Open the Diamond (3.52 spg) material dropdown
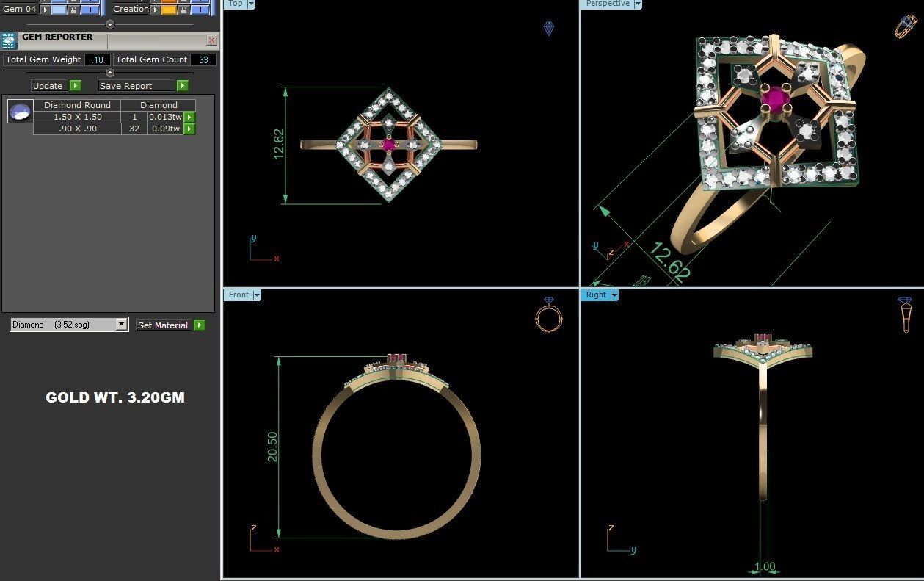 pyautogui.click(x=121, y=325)
